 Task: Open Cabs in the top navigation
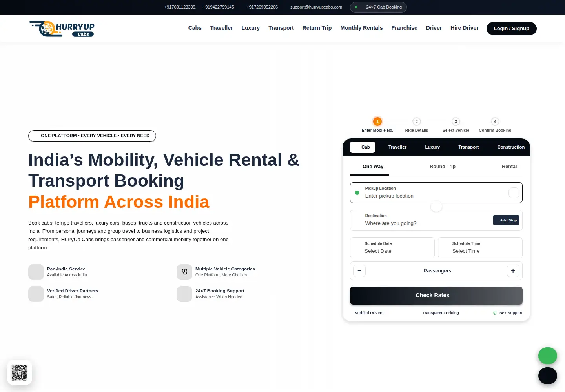point(195,28)
